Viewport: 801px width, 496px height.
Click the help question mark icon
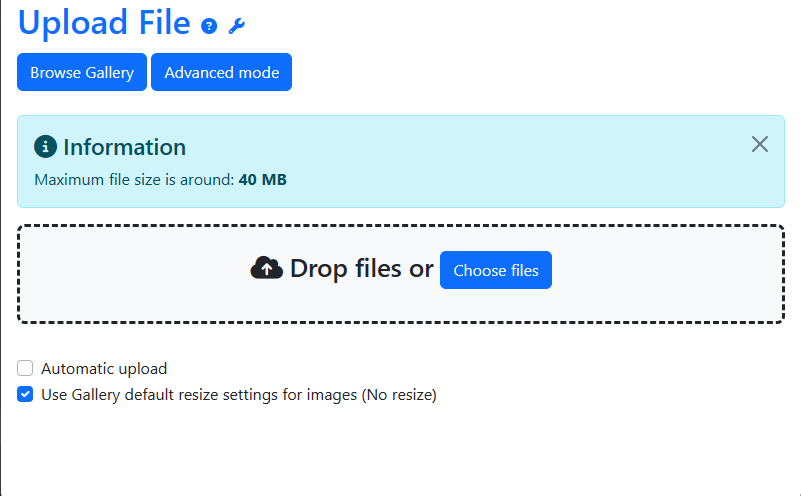tap(209, 26)
